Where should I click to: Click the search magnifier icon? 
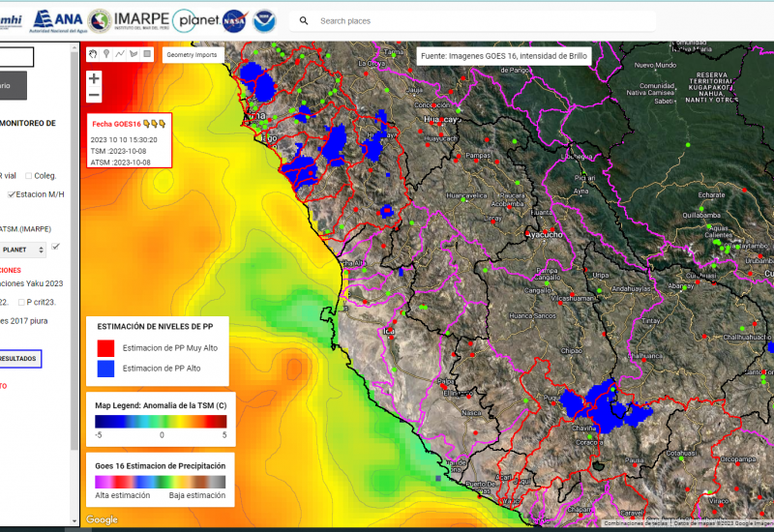coord(304,20)
